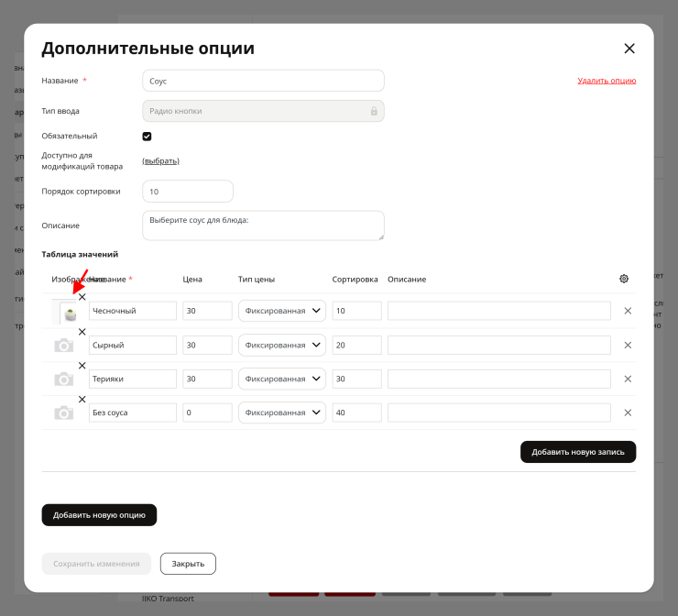Image resolution: width=678 pixels, height=616 pixels.
Task: Click the Таблица значений heading
Action: click(x=80, y=254)
